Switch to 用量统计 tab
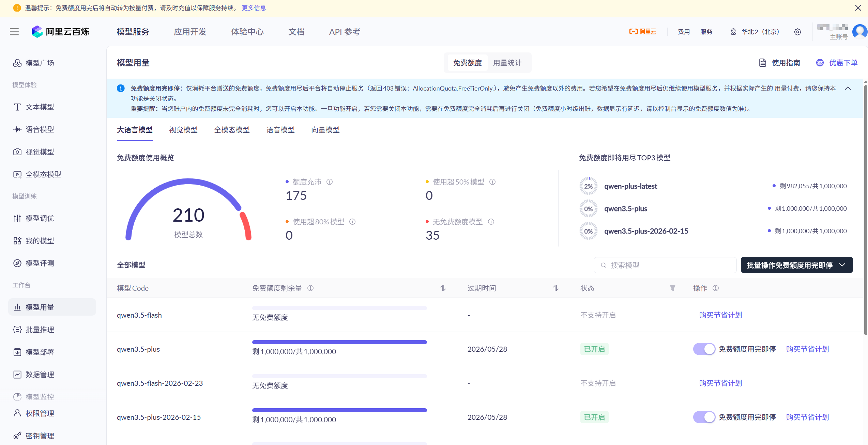 pyautogui.click(x=507, y=63)
